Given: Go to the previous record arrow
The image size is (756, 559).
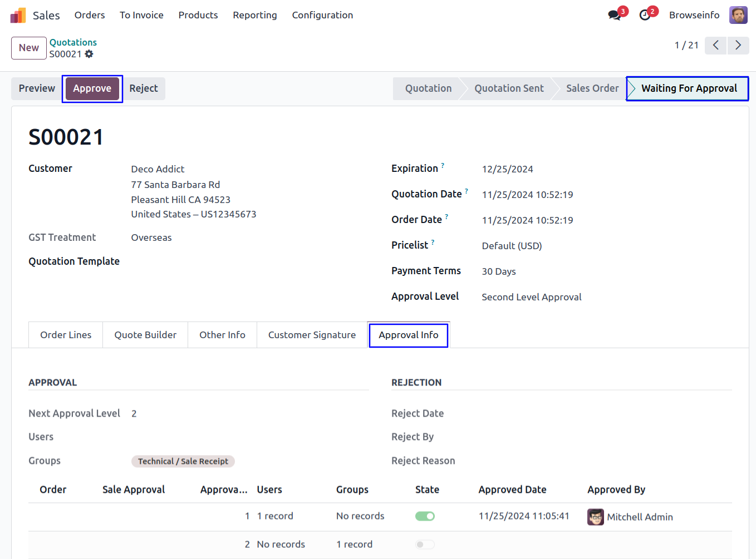Looking at the screenshot, I should [716, 45].
